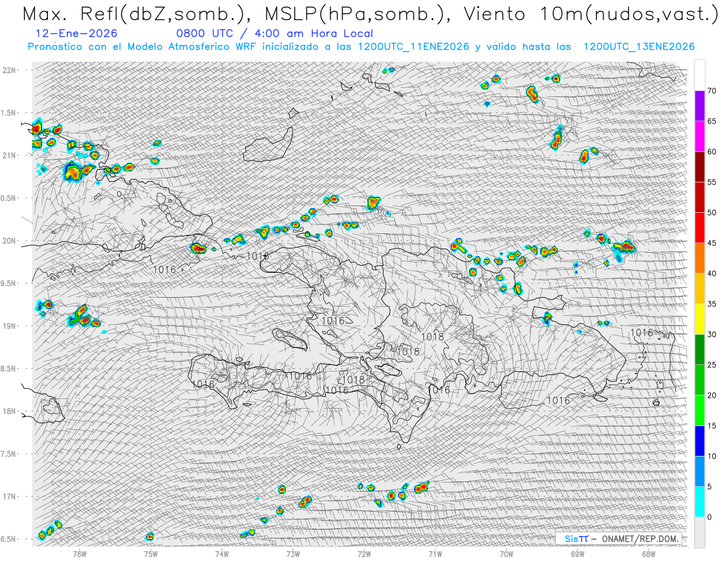Pick the red colorbar segment between 50 and 55
This screenshot has width=728, height=562.
[x=699, y=197]
